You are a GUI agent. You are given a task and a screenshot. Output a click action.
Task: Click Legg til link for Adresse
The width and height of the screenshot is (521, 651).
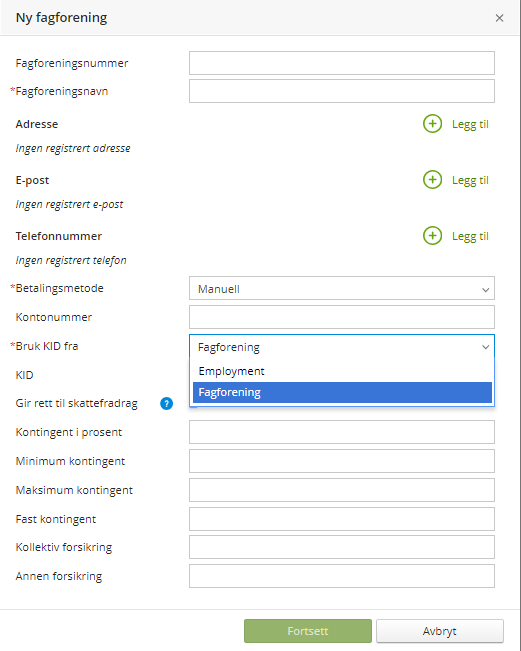(470, 124)
